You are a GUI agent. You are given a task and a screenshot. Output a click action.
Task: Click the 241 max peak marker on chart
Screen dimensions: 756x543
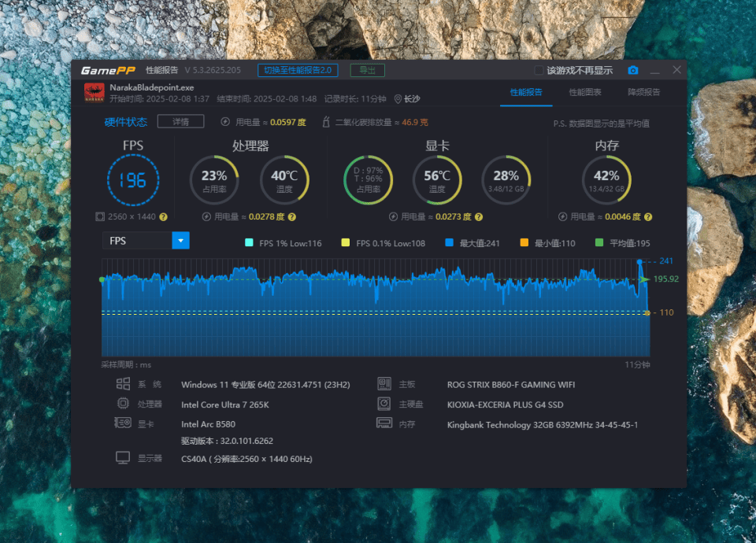(x=639, y=261)
